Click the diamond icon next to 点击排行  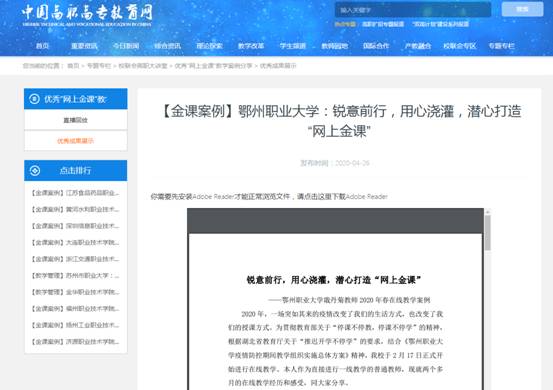pos(35,171)
